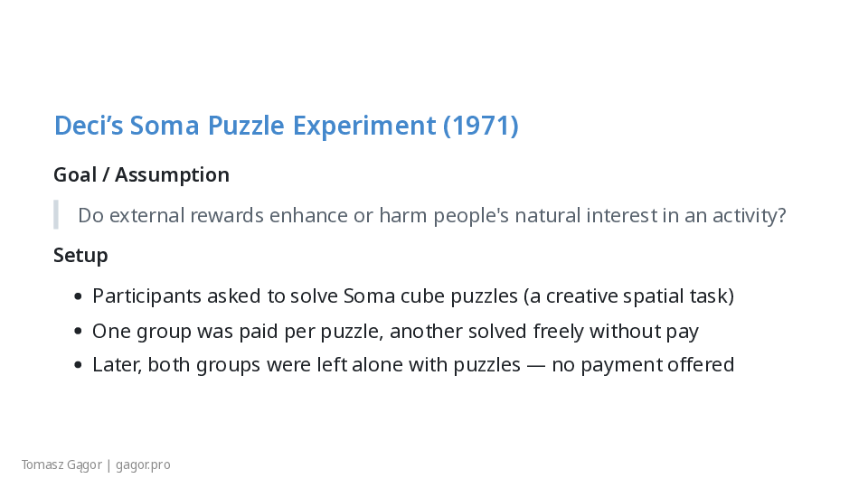Viewport: 868px width, 488px height.
Task: Click the year "(1971)" in the title
Action: pyautogui.click(x=480, y=126)
